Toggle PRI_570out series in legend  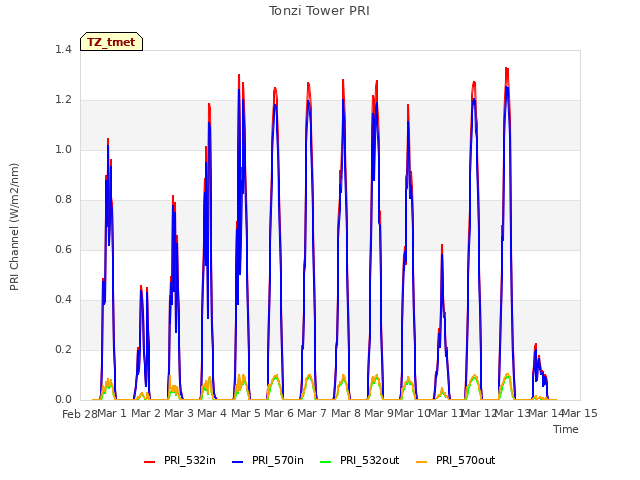(456, 460)
